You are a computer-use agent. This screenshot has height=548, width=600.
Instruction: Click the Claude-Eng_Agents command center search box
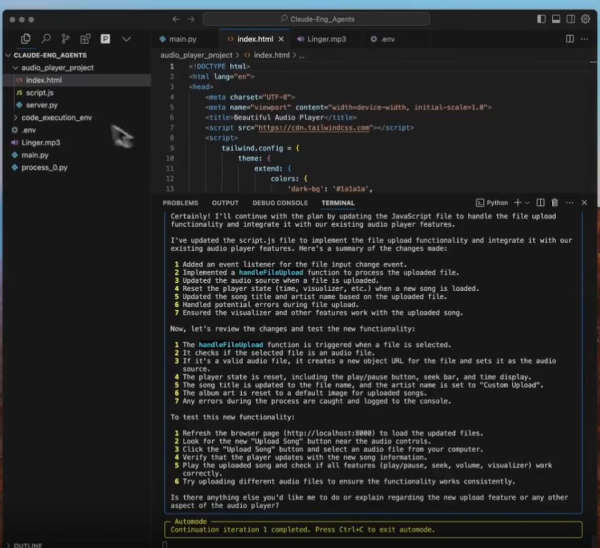[317, 19]
